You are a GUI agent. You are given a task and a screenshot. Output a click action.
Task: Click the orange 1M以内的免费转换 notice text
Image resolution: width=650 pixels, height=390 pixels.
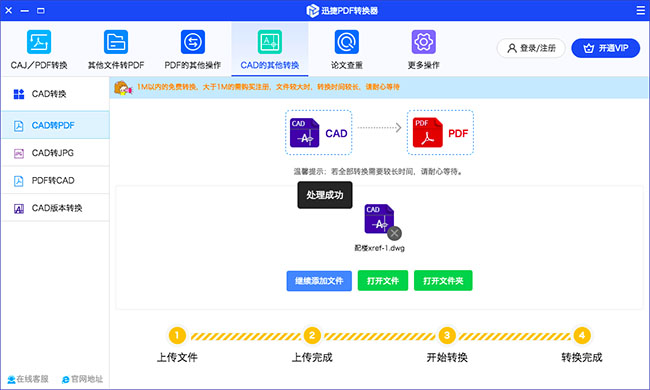click(x=268, y=87)
